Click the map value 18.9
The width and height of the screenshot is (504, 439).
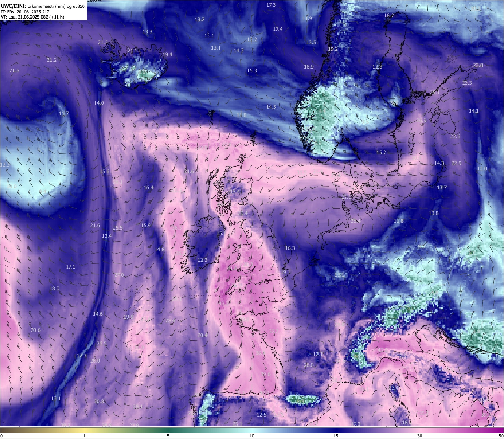(309, 67)
